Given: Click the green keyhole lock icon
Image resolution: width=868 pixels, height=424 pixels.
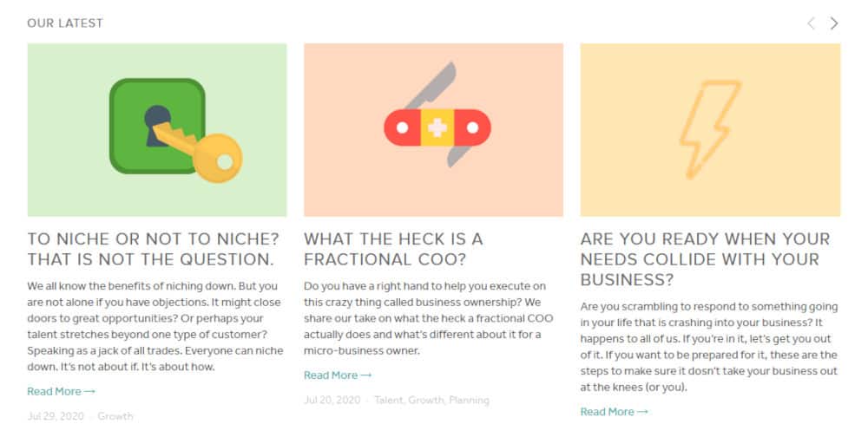Looking at the screenshot, I should 157,126.
